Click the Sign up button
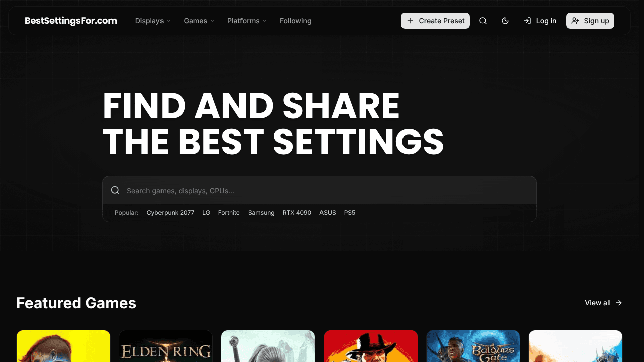Screen dimensions: 644x362 tap(590, 21)
